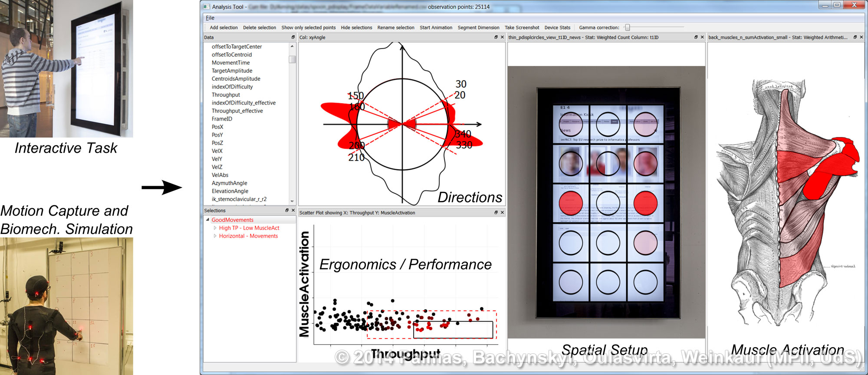
Task: Expand the High TP - Low MuscleAct selection
Action: click(x=215, y=228)
